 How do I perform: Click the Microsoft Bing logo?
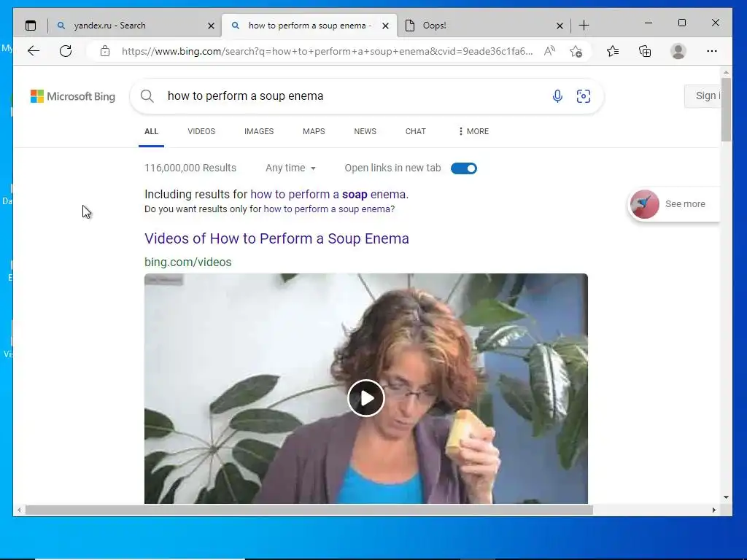point(73,96)
